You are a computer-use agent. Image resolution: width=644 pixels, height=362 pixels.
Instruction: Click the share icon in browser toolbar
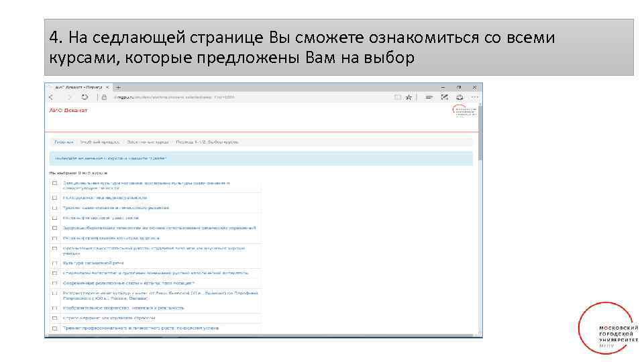click(460, 97)
